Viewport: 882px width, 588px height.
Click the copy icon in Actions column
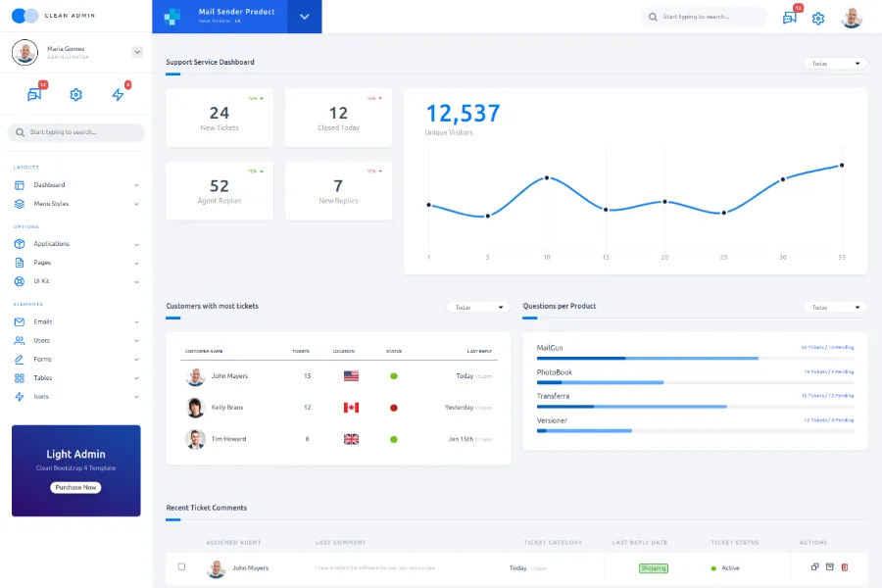pos(814,567)
